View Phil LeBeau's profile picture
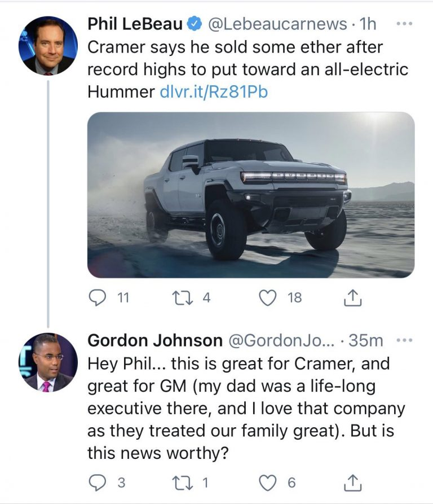 point(48,46)
